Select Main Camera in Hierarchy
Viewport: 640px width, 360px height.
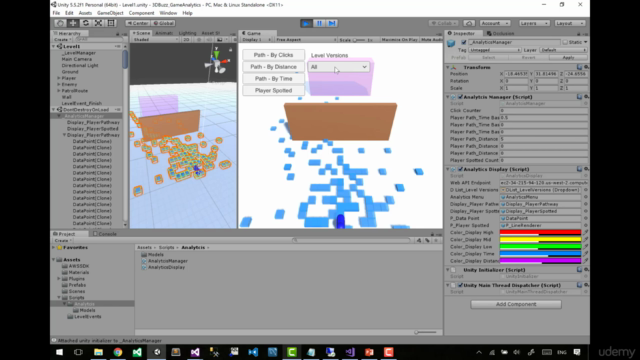coord(77,59)
